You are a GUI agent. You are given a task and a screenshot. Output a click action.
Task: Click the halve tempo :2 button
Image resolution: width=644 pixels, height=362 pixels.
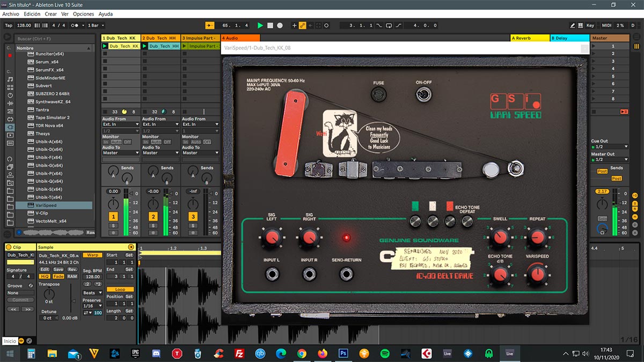[87, 284]
